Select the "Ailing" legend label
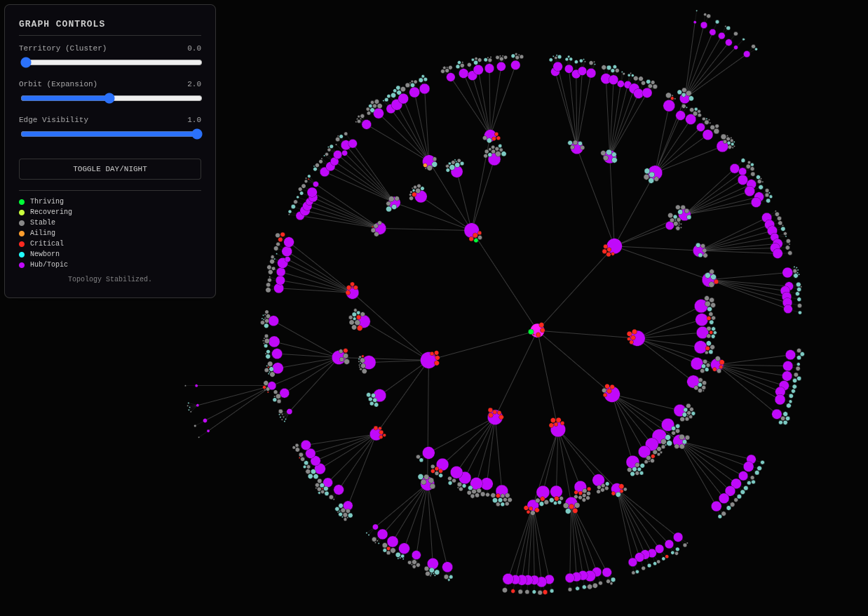This screenshot has height=616, width=868. click(43, 234)
